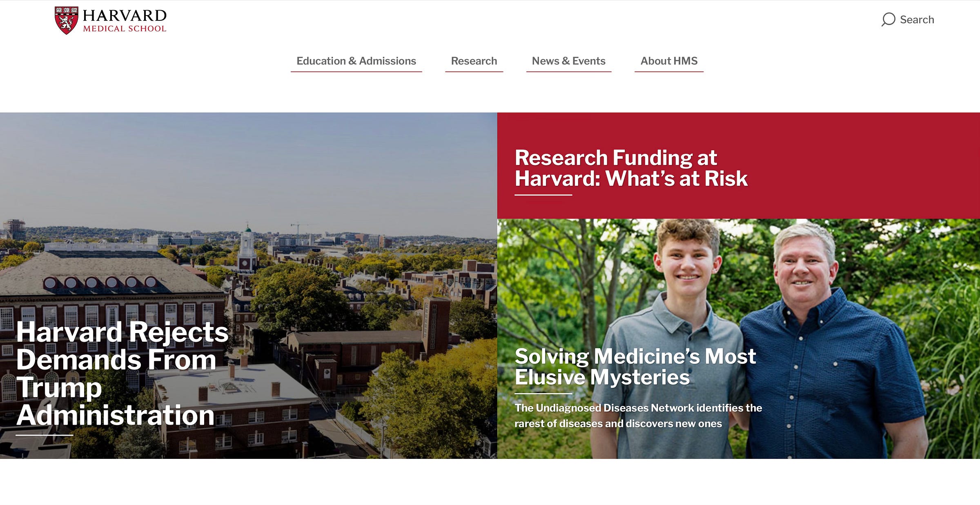This screenshot has width=980, height=505.
Task: Click the Search label in header
Action: tap(917, 20)
